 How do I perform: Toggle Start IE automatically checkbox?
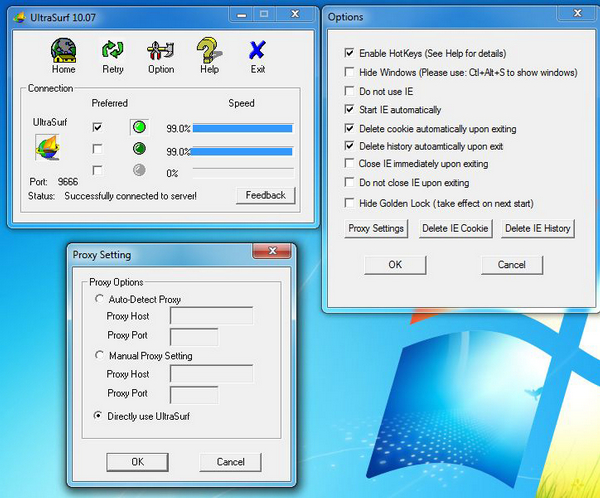pos(349,109)
